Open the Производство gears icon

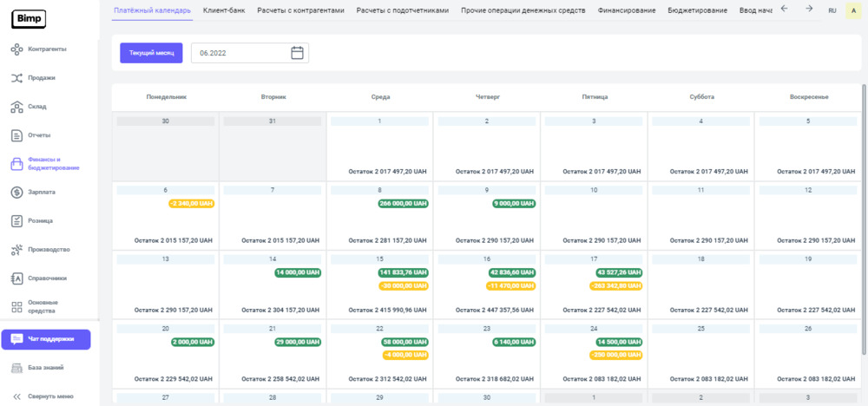[x=16, y=250]
